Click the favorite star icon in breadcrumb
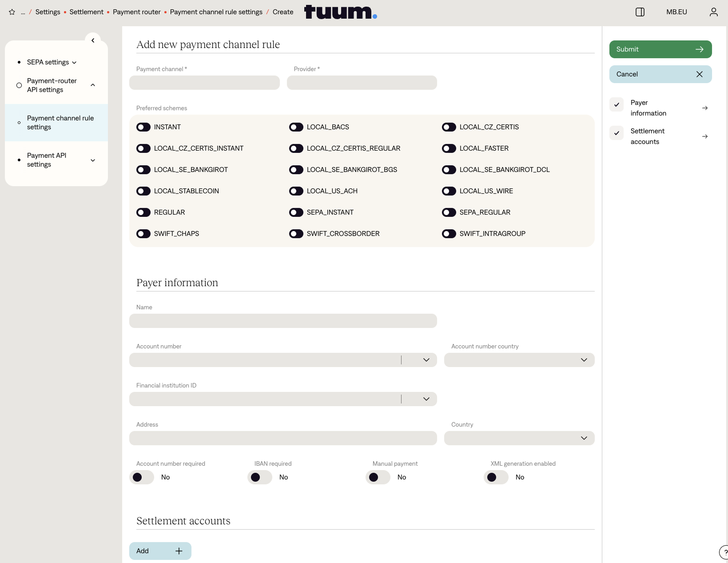 [x=12, y=12]
